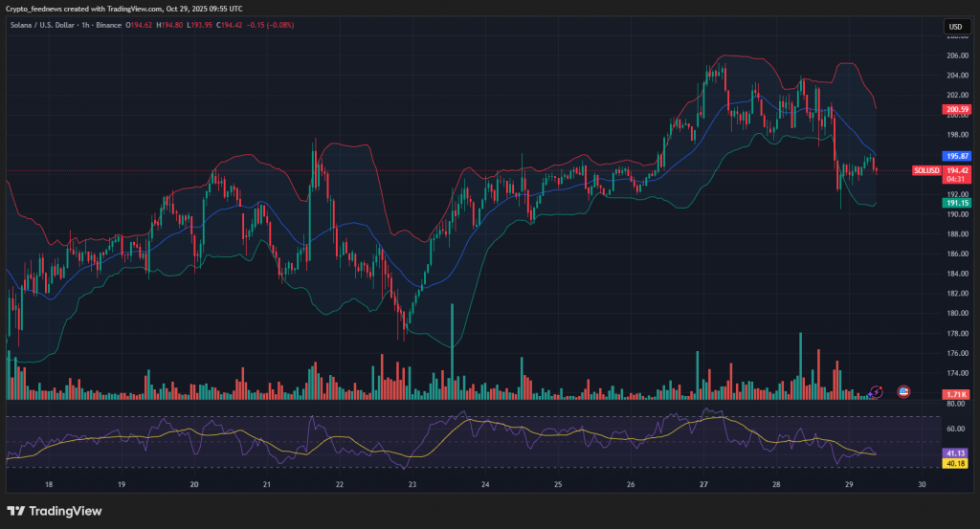Screen dimensions: 980x529
Task: Click the red 200.59 upper band label
Action: click(957, 109)
